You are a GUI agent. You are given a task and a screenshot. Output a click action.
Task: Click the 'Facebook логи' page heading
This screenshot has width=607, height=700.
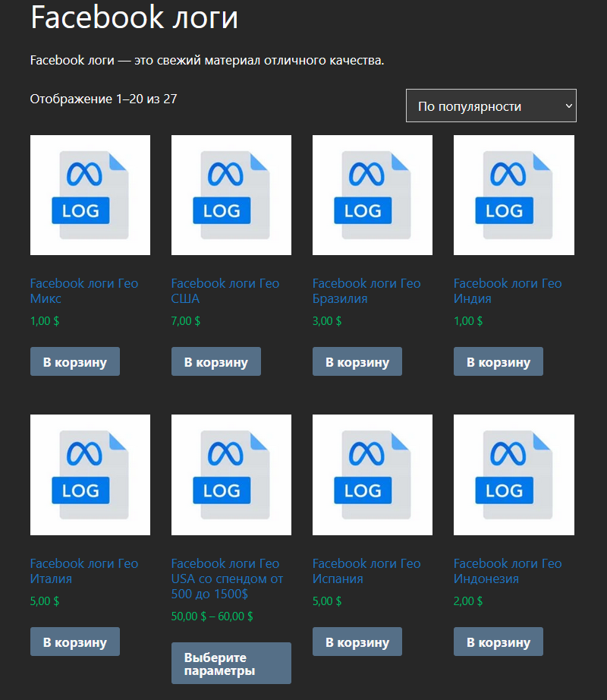[134, 18]
